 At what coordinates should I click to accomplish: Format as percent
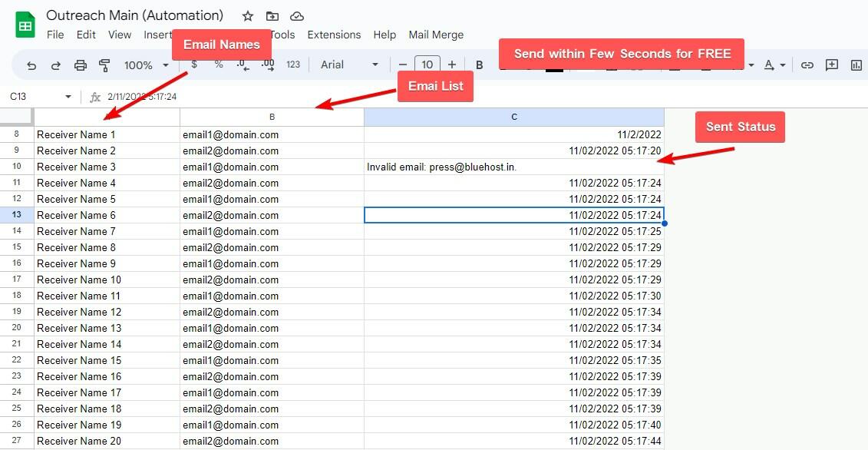coord(219,65)
